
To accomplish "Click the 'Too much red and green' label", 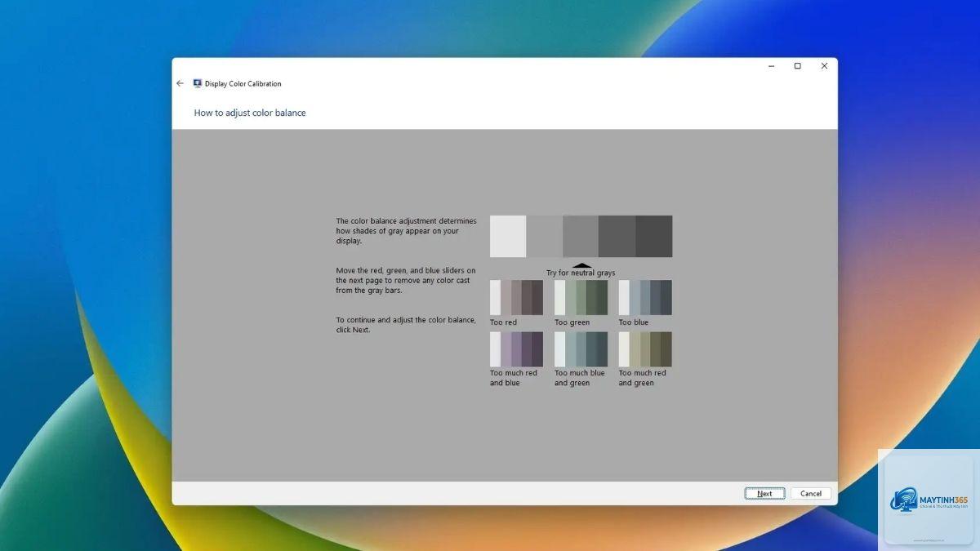I will coord(643,378).
